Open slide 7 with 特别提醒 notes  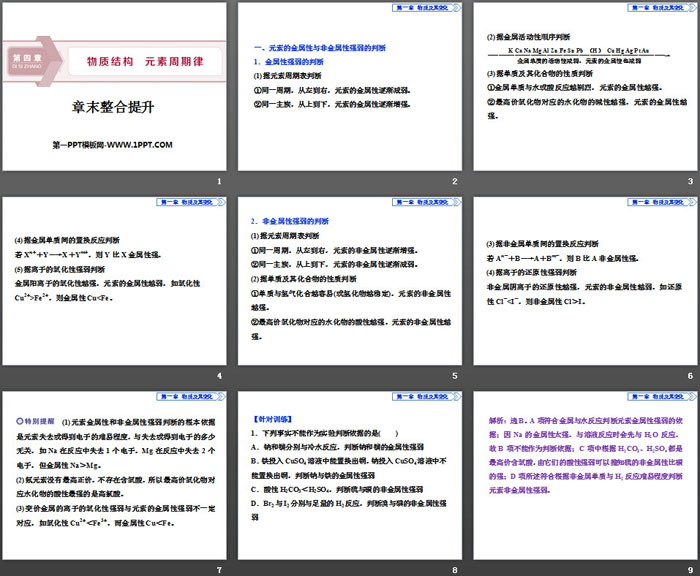114,476
